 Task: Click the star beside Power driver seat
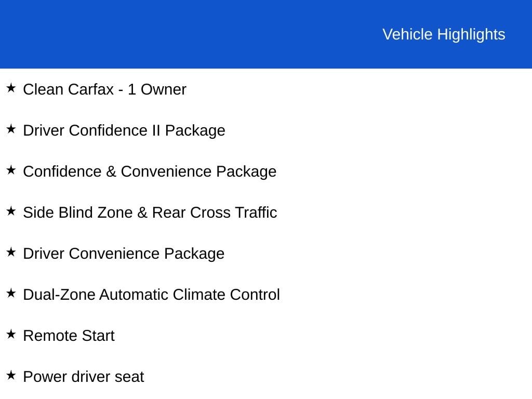(x=11, y=375)
